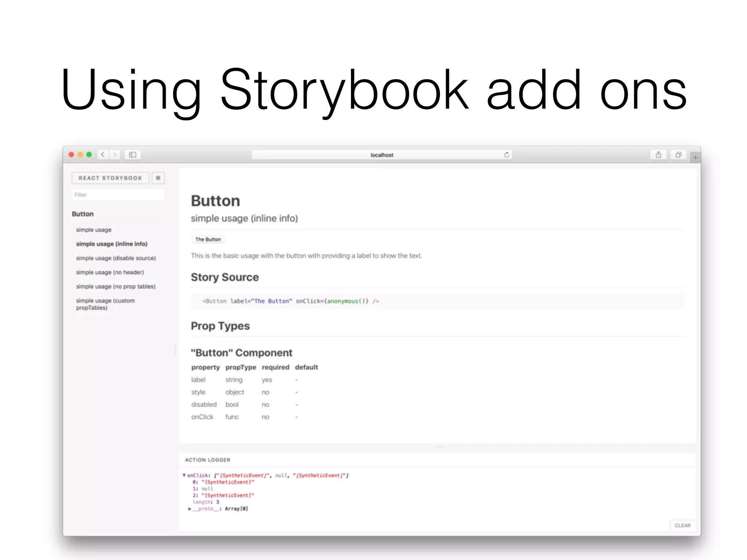Open 'simple usage (no prop tables)' story

116,287
